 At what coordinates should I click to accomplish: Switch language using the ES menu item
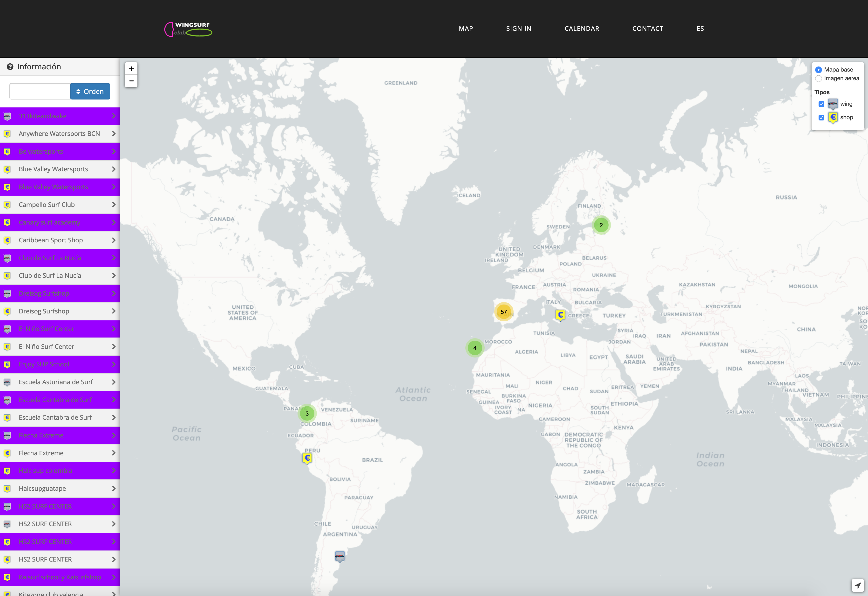[x=700, y=28]
